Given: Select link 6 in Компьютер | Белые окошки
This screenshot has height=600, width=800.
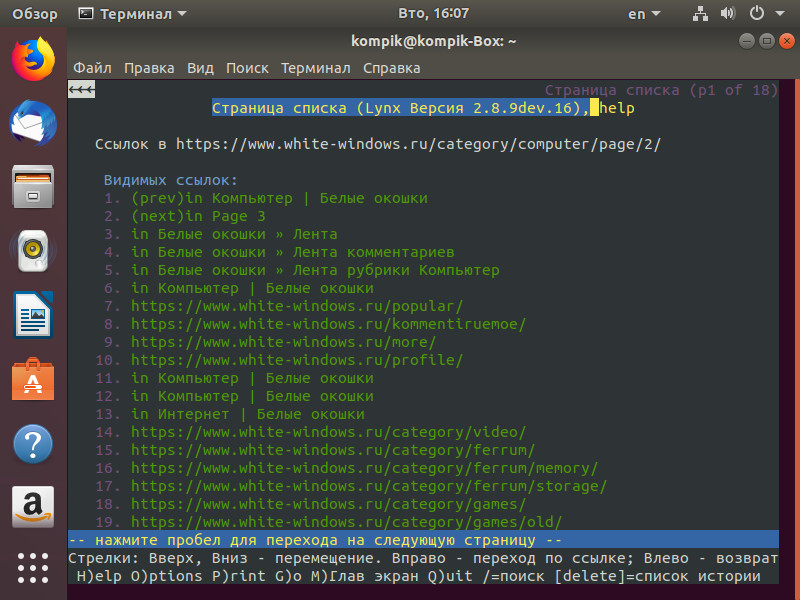Looking at the screenshot, I should (252, 288).
